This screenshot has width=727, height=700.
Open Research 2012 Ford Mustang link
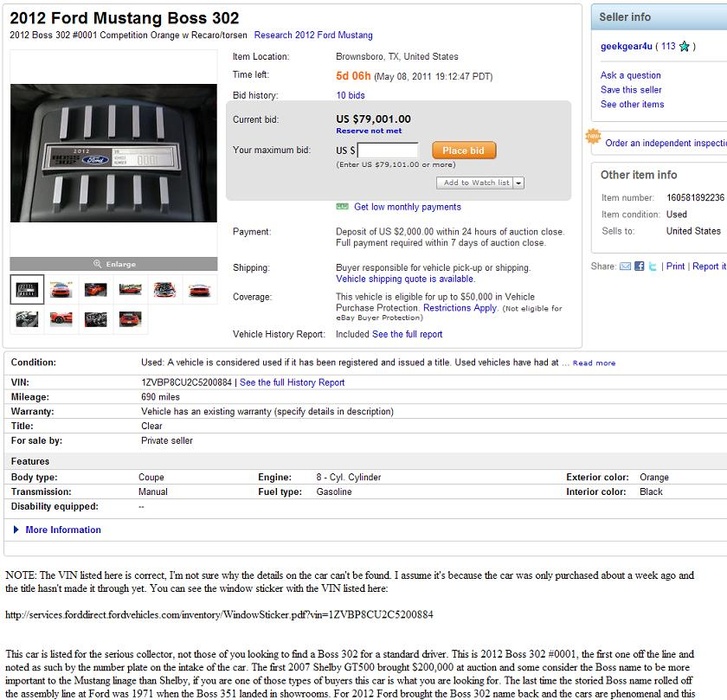coord(313,35)
